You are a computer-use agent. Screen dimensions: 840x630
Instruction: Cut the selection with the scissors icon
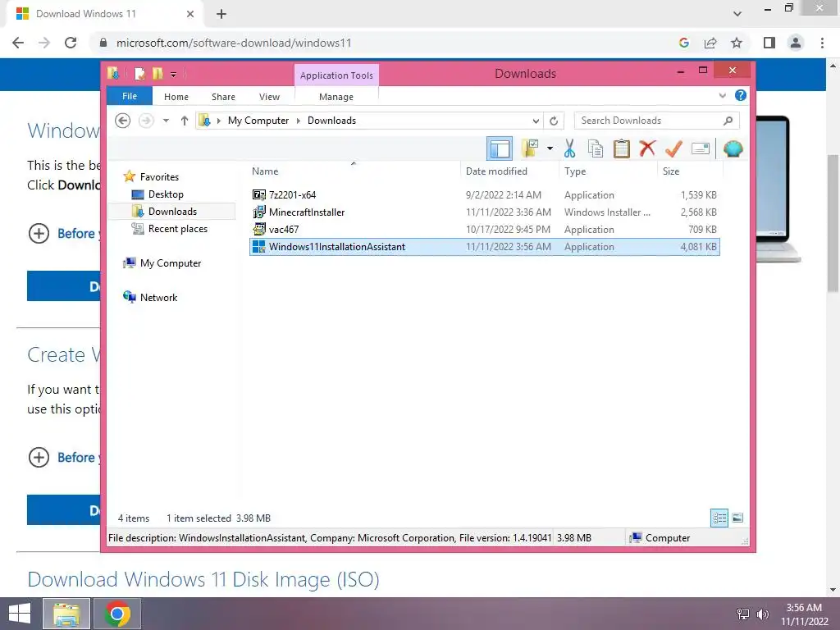[569, 148]
